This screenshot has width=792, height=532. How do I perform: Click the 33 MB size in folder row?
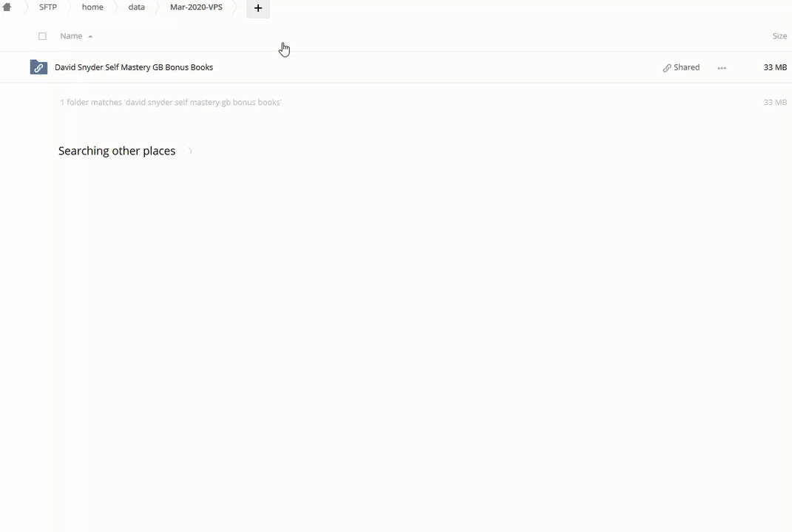click(x=774, y=67)
